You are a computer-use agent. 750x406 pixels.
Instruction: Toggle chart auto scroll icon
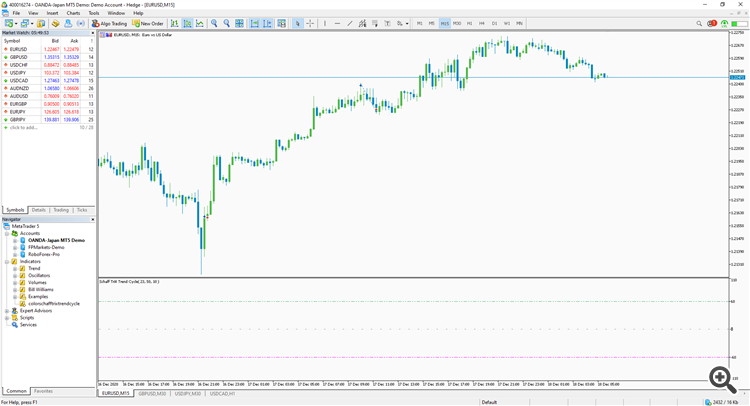pos(254,23)
